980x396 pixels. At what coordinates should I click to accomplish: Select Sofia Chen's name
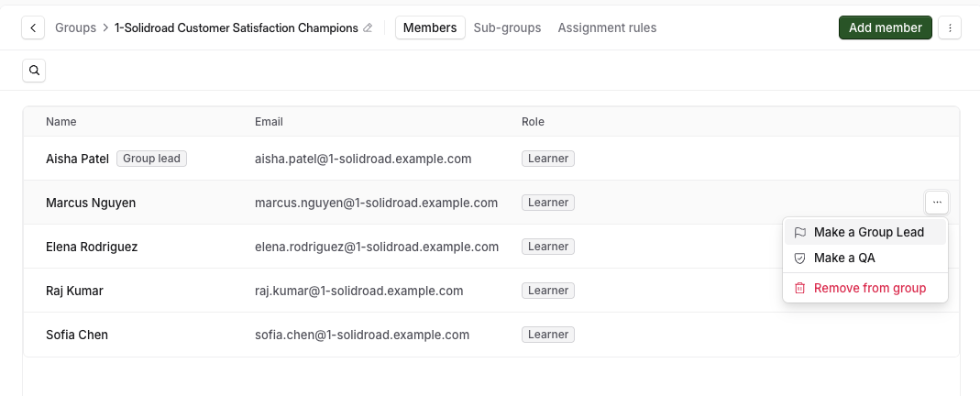77,335
